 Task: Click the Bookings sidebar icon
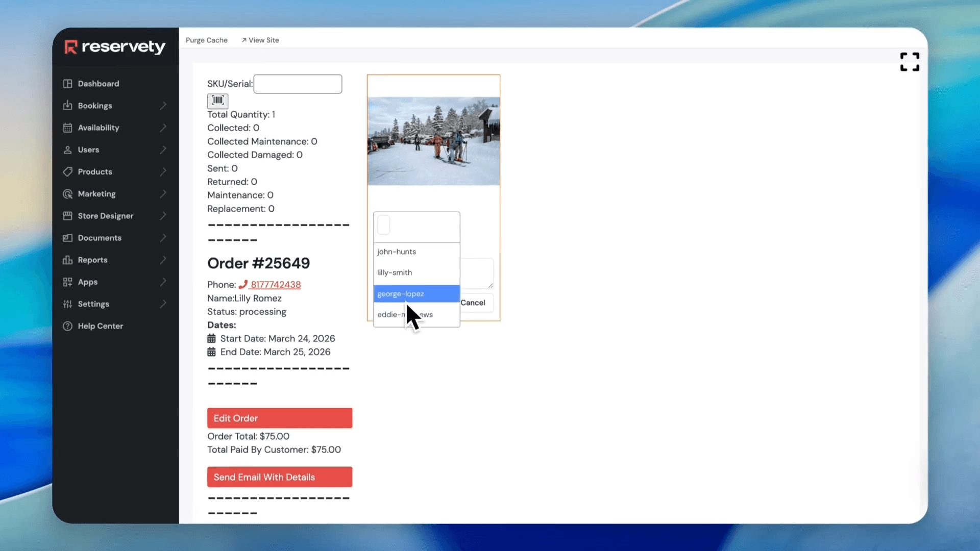[67, 106]
